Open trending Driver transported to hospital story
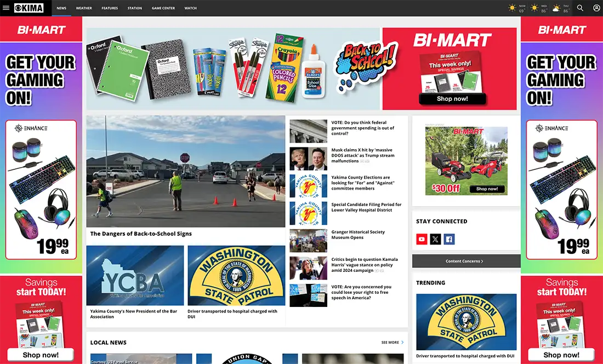This screenshot has height=364, width=603. (x=465, y=356)
